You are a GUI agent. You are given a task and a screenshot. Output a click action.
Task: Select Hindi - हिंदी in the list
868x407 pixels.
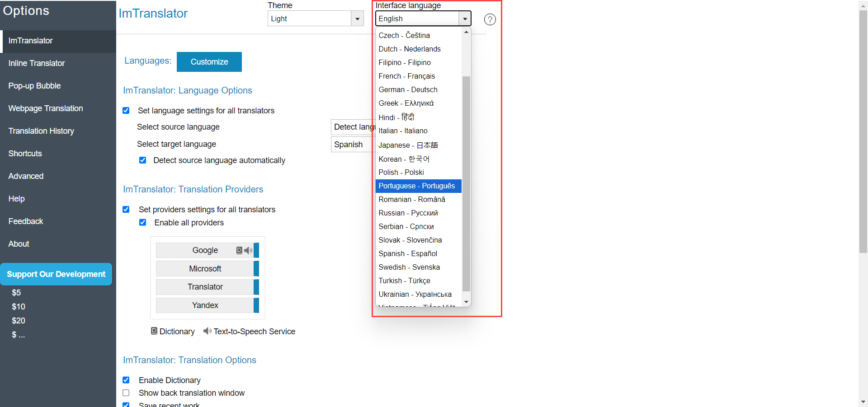(x=419, y=117)
